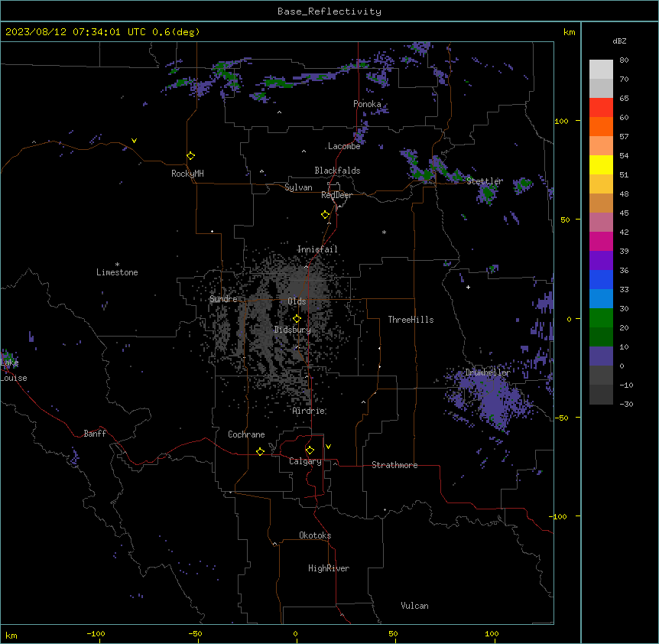This screenshot has width=659, height=644.
Task: Select the purple 10 dBZ legend swatch
Action: [601, 356]
